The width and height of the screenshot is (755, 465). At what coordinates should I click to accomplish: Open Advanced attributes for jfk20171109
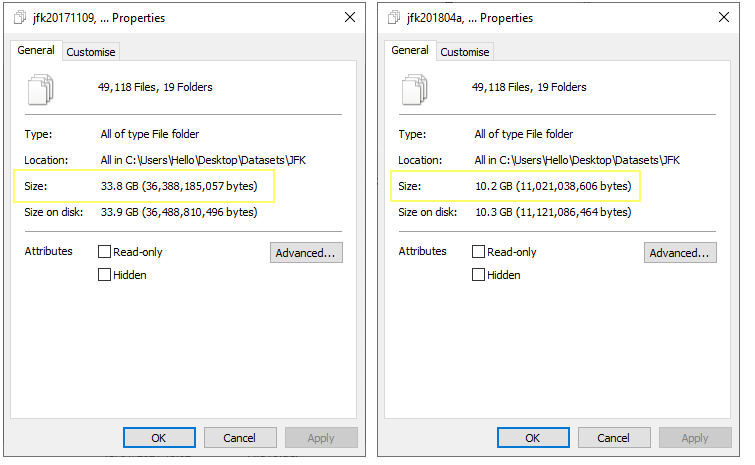306,253
